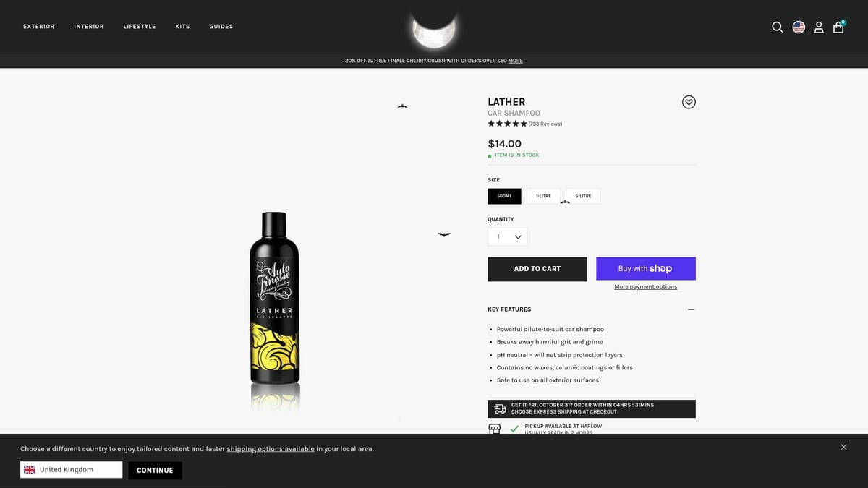Open the quantity dropdown

(508, 236)
